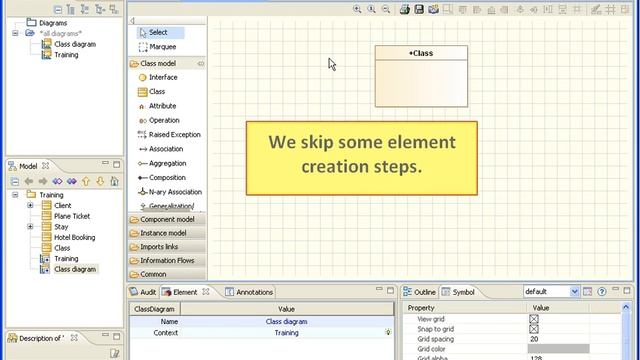
Task: Click the yellow down arrow in Model view
Action: pyautogui.click(x=100, y=181)
